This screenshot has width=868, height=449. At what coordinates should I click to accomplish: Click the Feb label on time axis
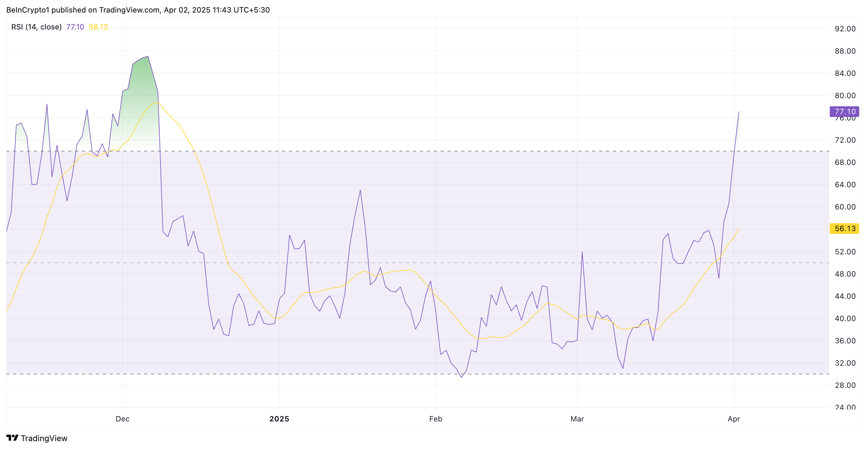(x=435, y=419)
